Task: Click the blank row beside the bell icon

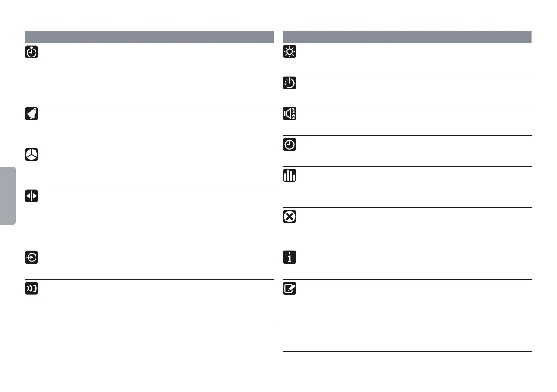Action: [x=154, y=125]
